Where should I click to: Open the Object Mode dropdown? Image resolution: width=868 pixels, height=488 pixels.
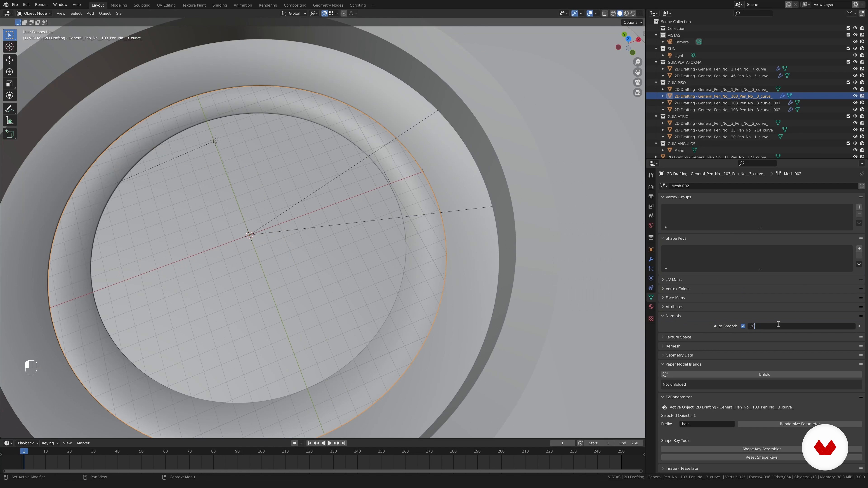coord(34,14)
